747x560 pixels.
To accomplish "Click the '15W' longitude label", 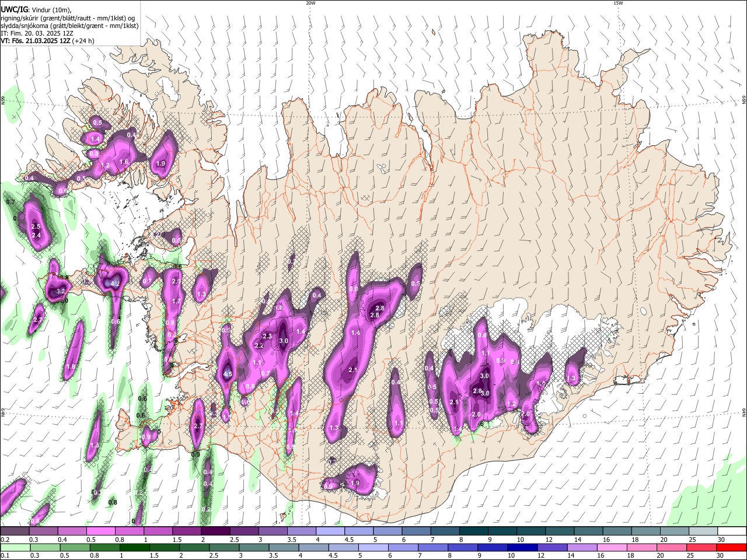I will pyautogui.click(x=618, y=3).
